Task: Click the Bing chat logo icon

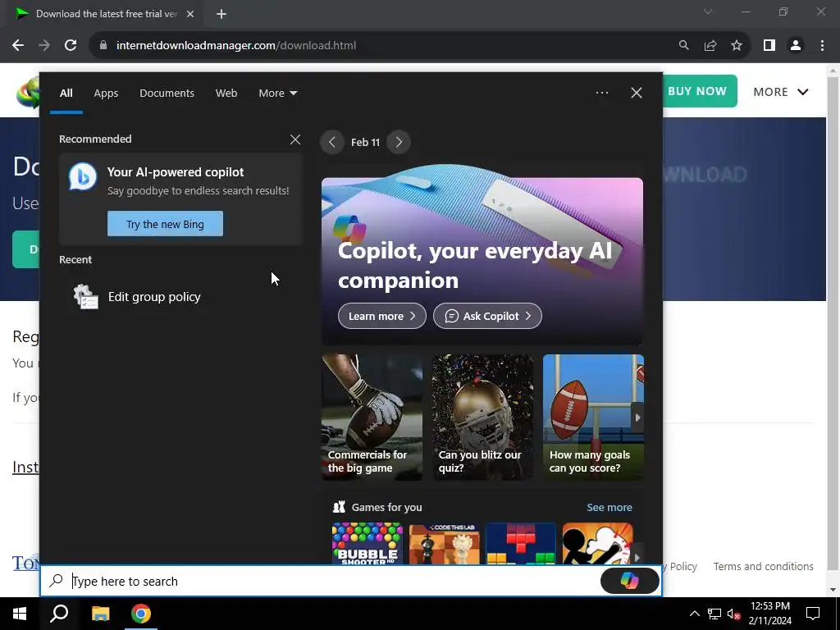Action: point(83,177)
